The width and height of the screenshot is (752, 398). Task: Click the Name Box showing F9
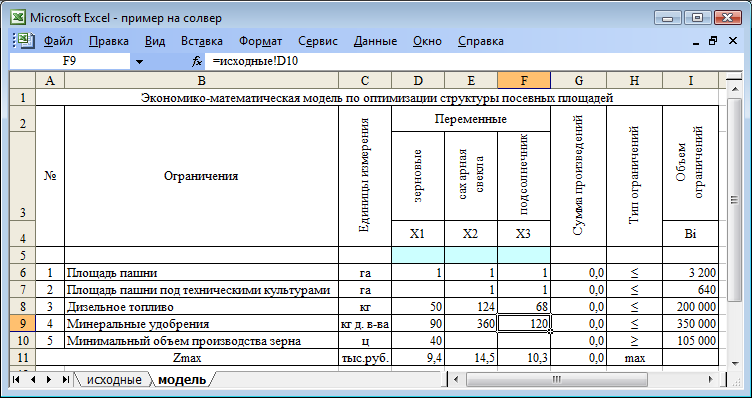(70, 61)
